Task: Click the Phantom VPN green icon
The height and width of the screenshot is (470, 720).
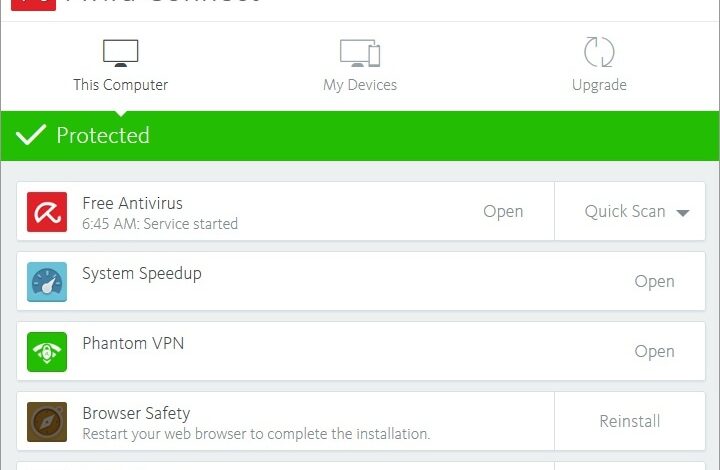Action: 47,352
